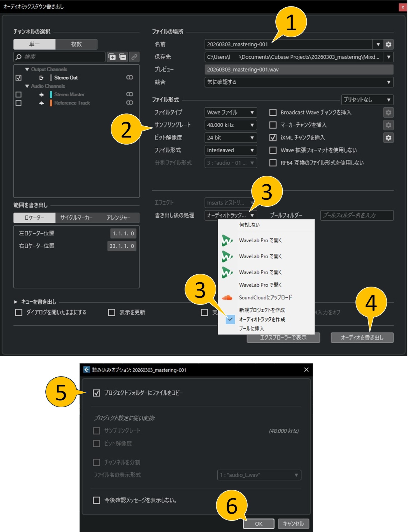The image size is (412, 532).
Task: Click the select-all channels plus icon
Action: (x=112, y=57)
